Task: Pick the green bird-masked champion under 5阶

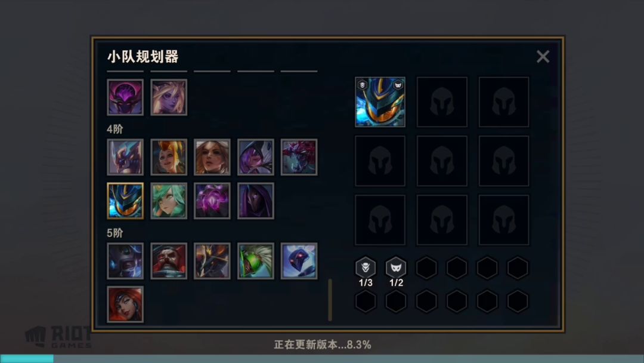Action: pyautogui.click(x=255, y=261)
